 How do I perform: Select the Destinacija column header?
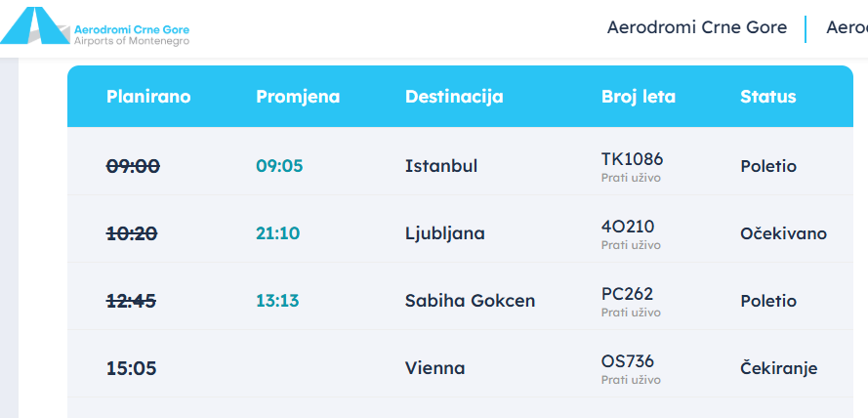[454, 97]
